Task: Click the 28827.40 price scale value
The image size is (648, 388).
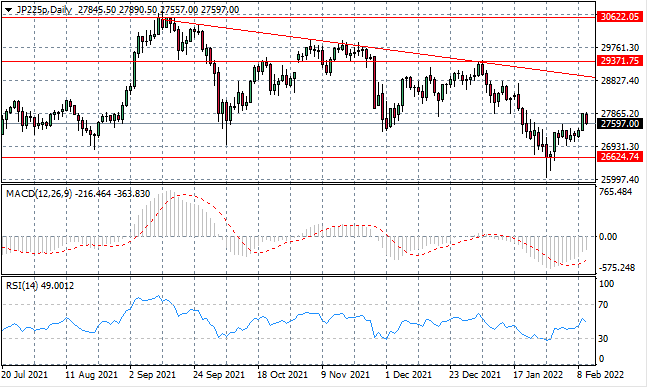Action: pos(620,80)
